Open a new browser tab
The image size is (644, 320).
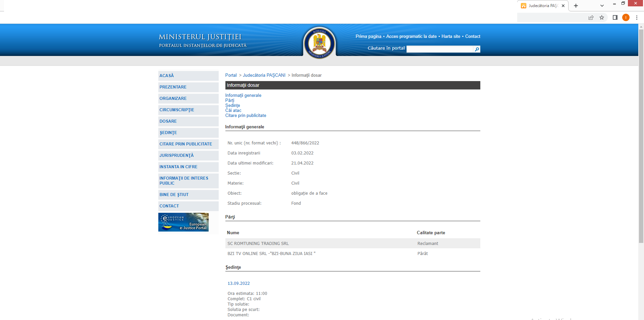tap(576, 6)
